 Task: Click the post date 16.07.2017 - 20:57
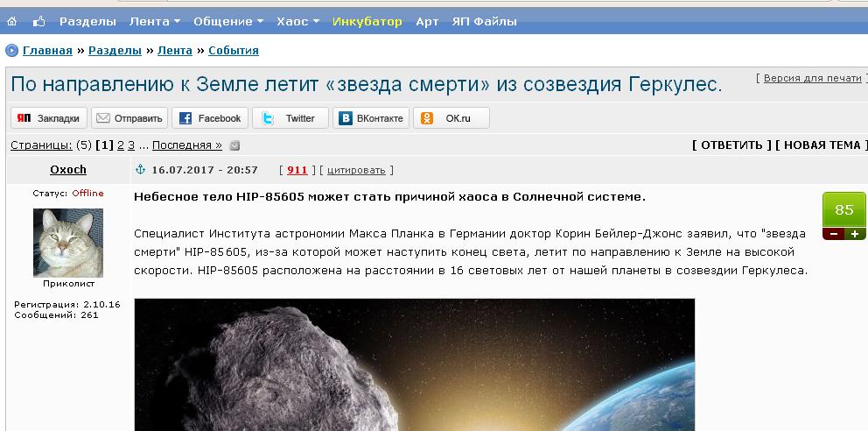pyautogui.click(x=205, y=170)
